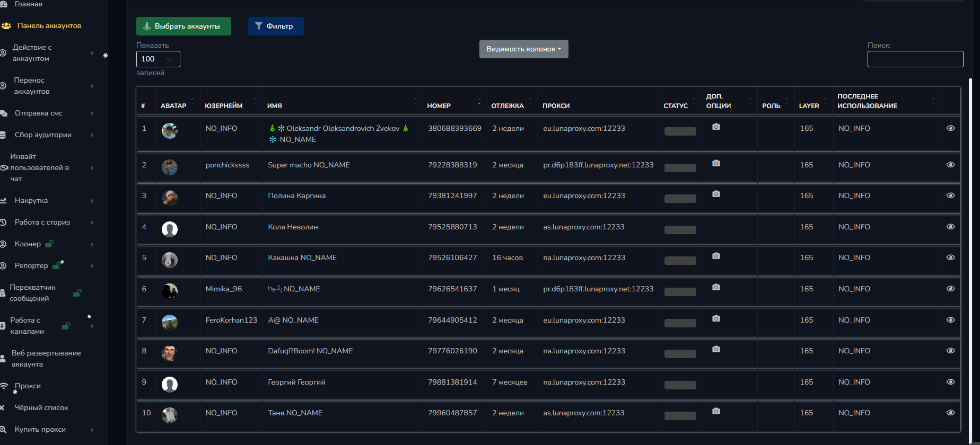This screenshot has height=445, width=980.
Task: Click avatar of Mimika_96 account
Action: click(x=170, y=291)
